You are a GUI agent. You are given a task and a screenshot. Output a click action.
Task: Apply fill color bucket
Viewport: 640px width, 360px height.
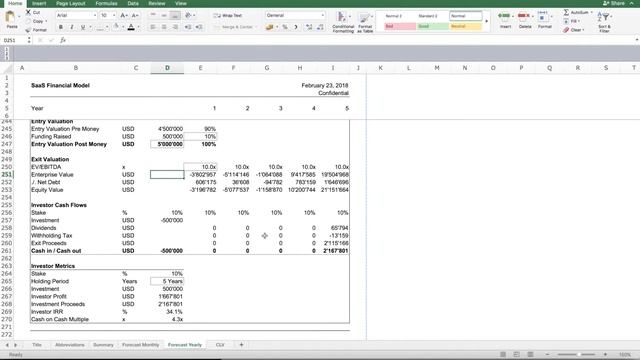tap(116, 27)
